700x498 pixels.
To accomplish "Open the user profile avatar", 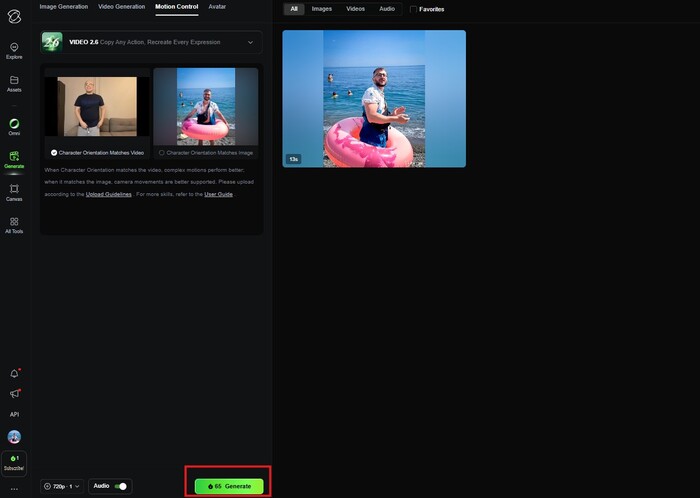I will [14, 437].
